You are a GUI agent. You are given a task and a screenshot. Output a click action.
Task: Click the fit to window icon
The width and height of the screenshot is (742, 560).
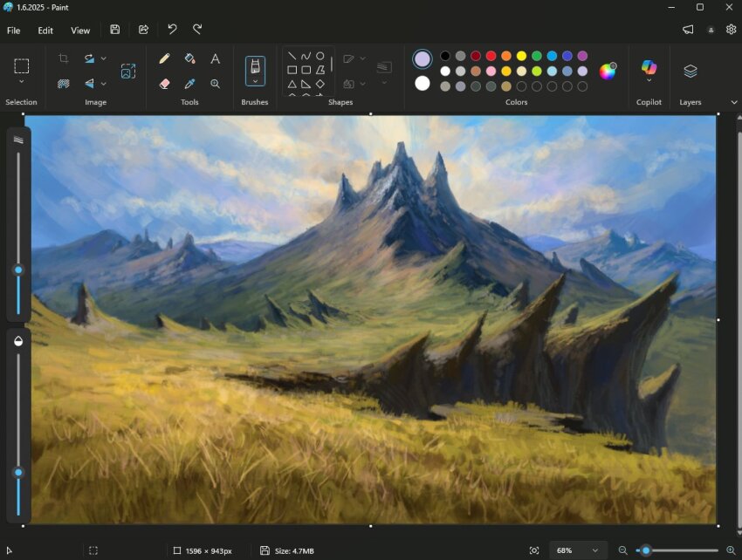pyautogui.click(x=534, y=550)
